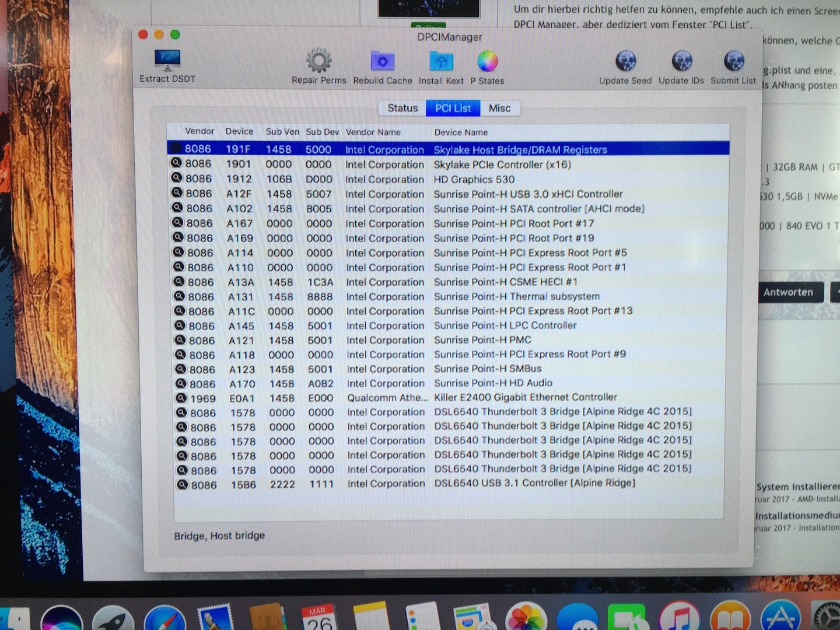Click the magnifier for the SATA controller row
Screen dimensions: 840x630
[x=177, y=207]
